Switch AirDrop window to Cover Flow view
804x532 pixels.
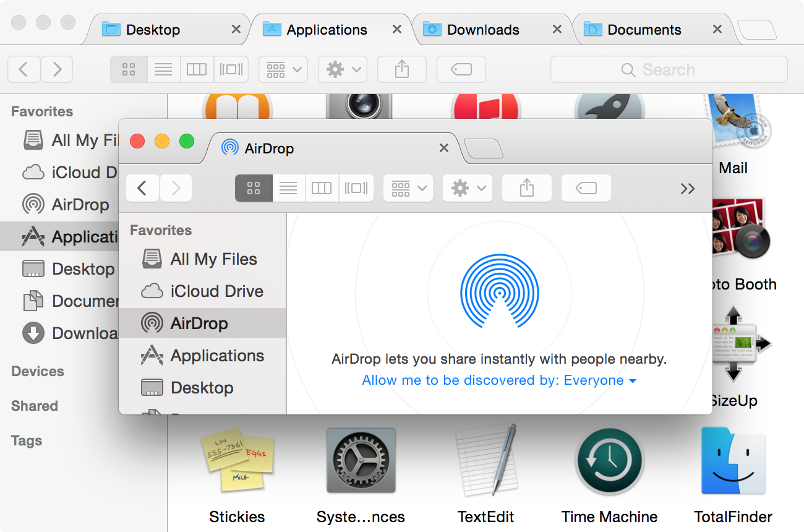click(356, 188)
